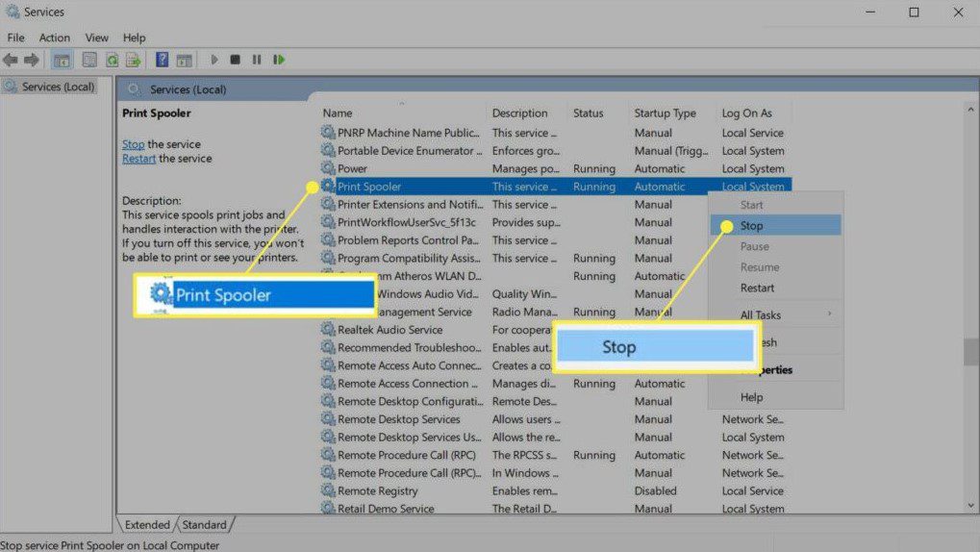Click the scrollbar thumb of the services list
The height and width of the screenshot is (552, 980).
970,352
